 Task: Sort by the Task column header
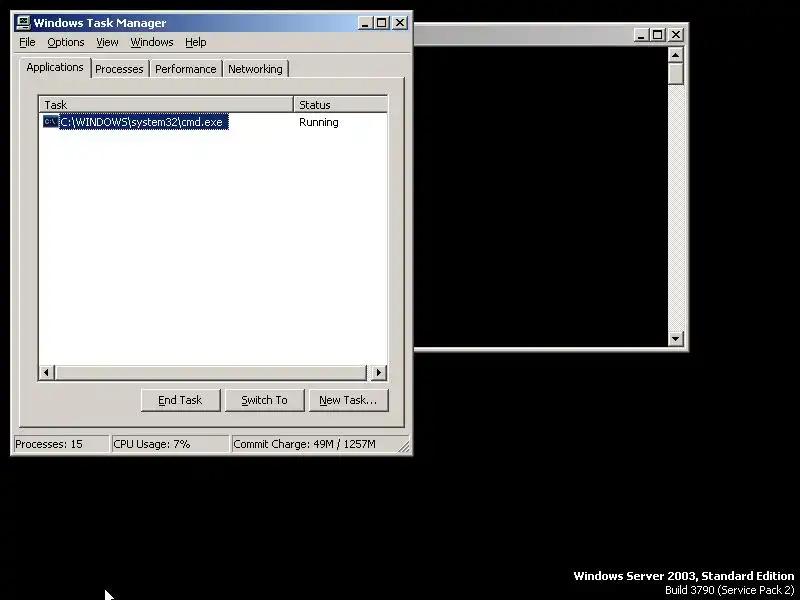166,105
